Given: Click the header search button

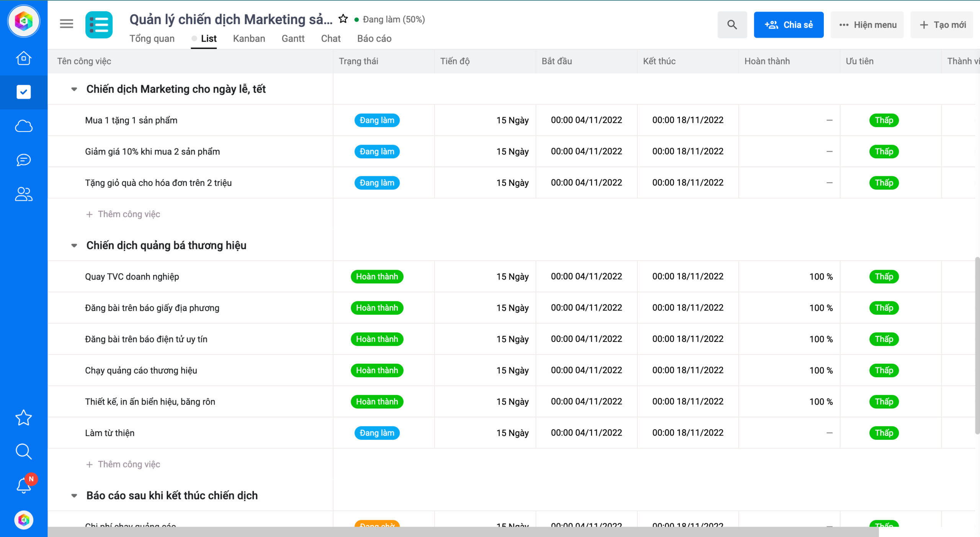Looking at the screenshot, I should pos(732,24).
